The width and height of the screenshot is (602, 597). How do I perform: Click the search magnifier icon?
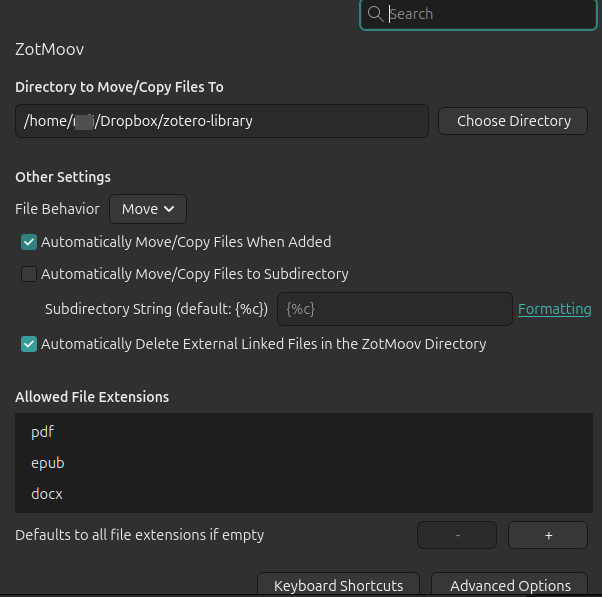376,14
